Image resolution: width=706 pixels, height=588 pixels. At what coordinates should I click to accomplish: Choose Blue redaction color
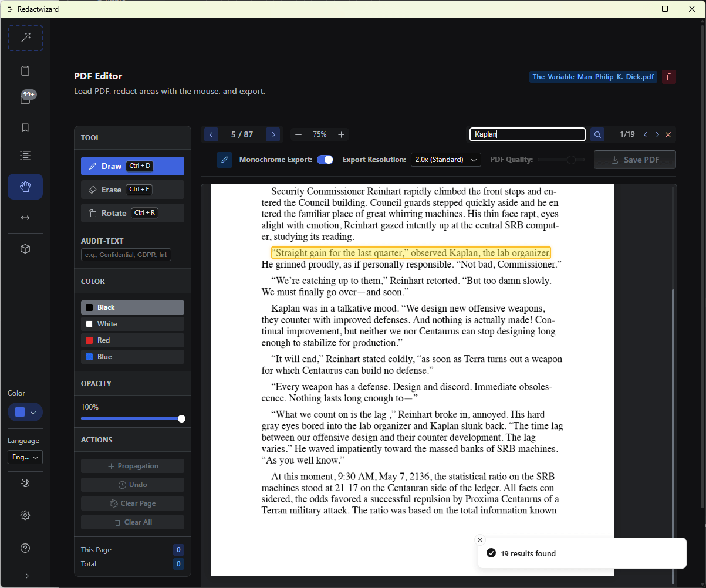point(133,357)
